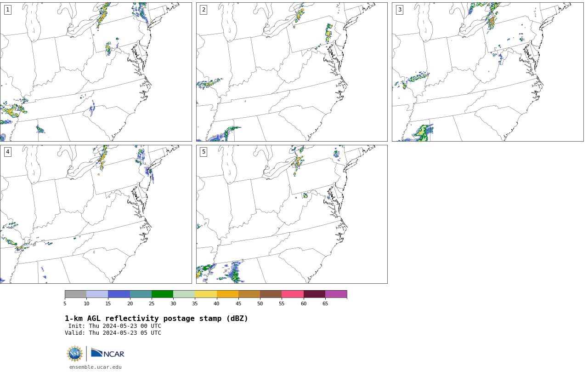The image size is (588, 372).
Task: Click the dark brown 50-55 dBZ swatch
Action: (271, 294)
